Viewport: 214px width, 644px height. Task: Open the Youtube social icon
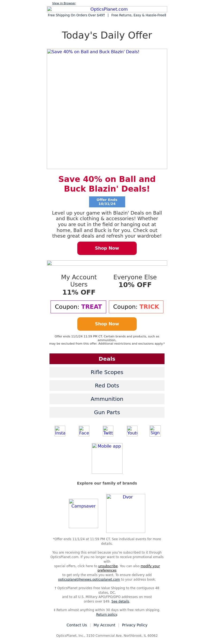pyautogui.click(x=132, y=431)
